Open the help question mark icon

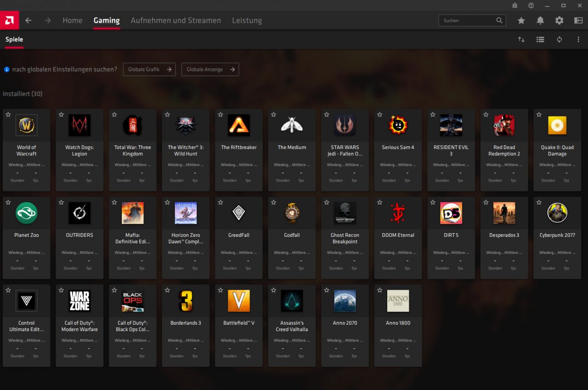(x=531, y=6)
